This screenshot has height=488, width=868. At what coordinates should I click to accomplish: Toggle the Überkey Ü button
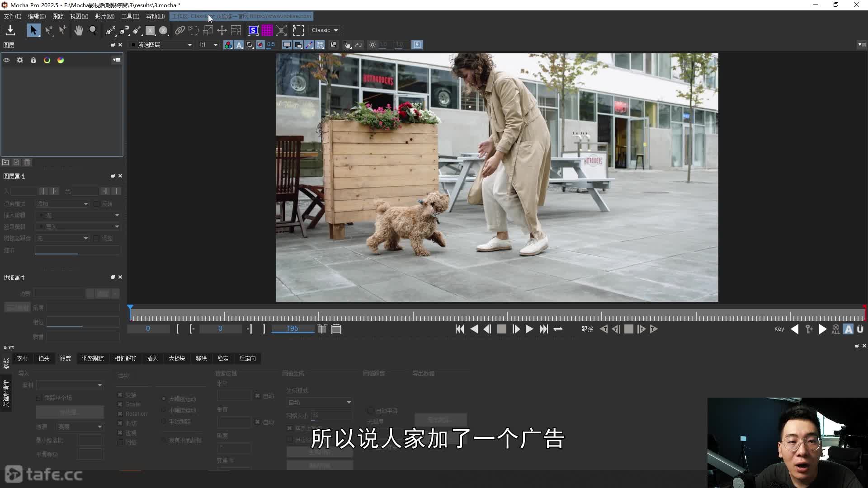[x=860, y=329]
